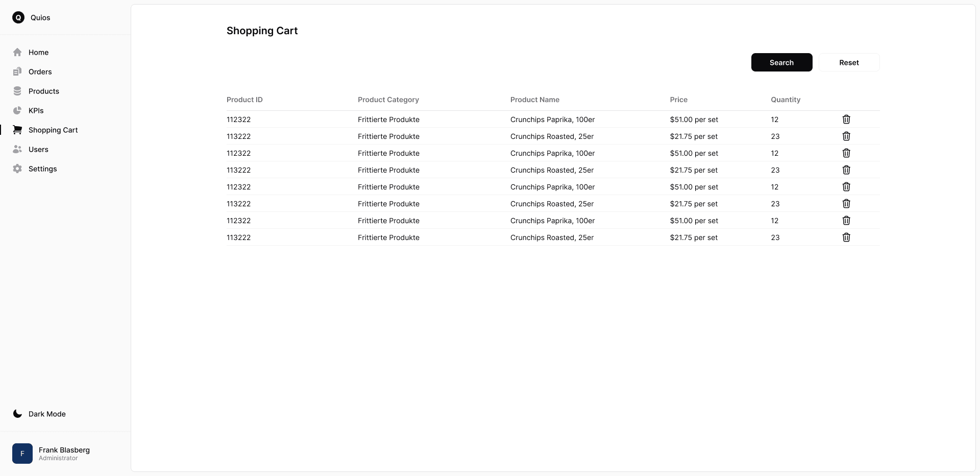Open Frank Blasberg profile avatar
The height and width of the screenshot is (476, 980).
(22, 454)
